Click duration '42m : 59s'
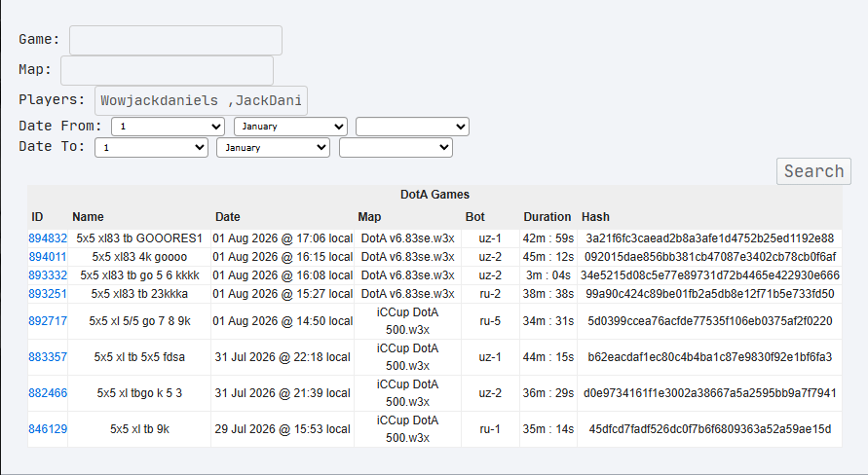 pyautogui.click(x=548, y=238)
